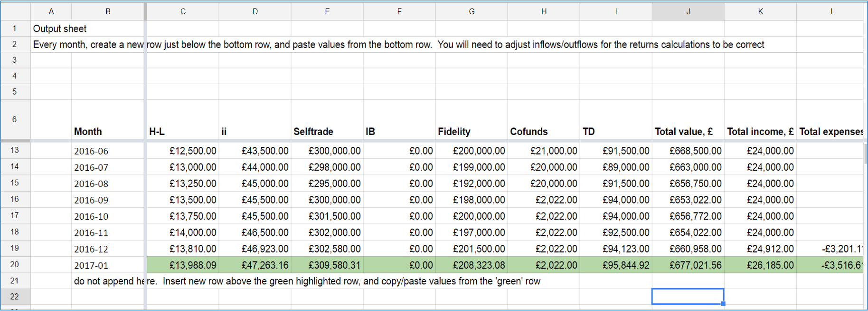Click the £13,988.09 H-L cell
This screenshot has width=868, height=311.
[192, 265]
